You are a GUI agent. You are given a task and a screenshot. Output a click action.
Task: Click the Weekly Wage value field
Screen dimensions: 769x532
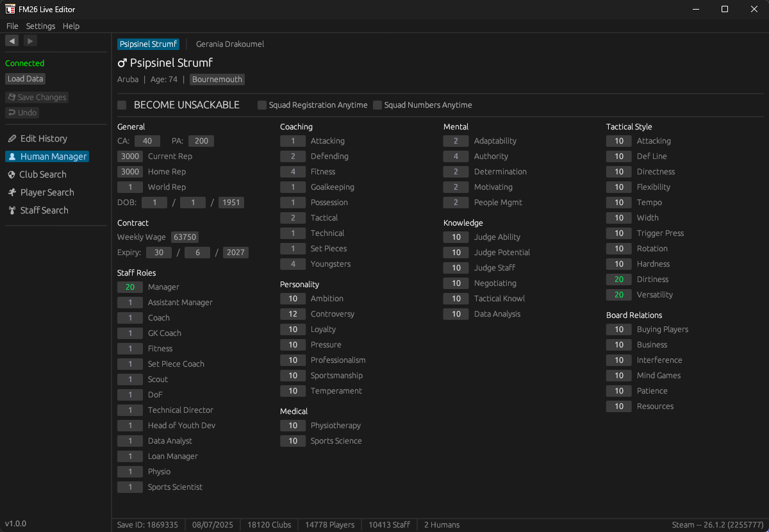point(185,237)
